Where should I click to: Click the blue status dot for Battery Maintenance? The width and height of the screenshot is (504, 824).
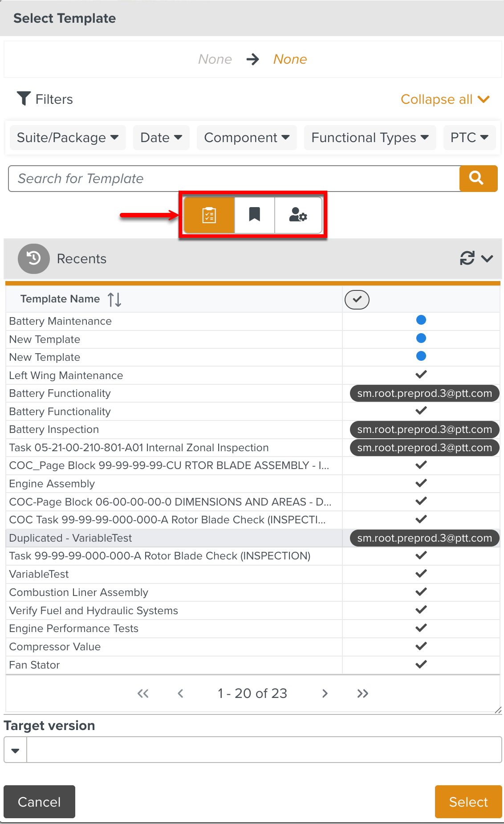tap(421, 320)
